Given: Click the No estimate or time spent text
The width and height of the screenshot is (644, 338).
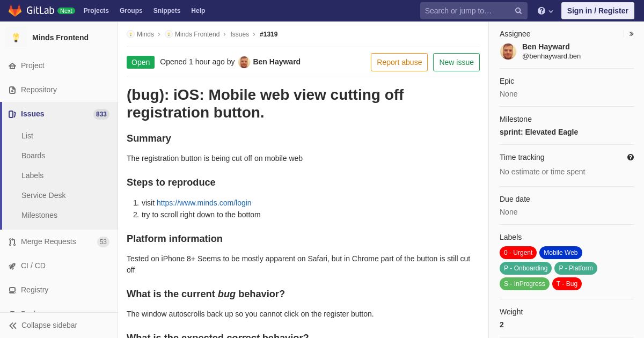Looking at the screenshot, I should pyautogui.click(x=542, y=172).
